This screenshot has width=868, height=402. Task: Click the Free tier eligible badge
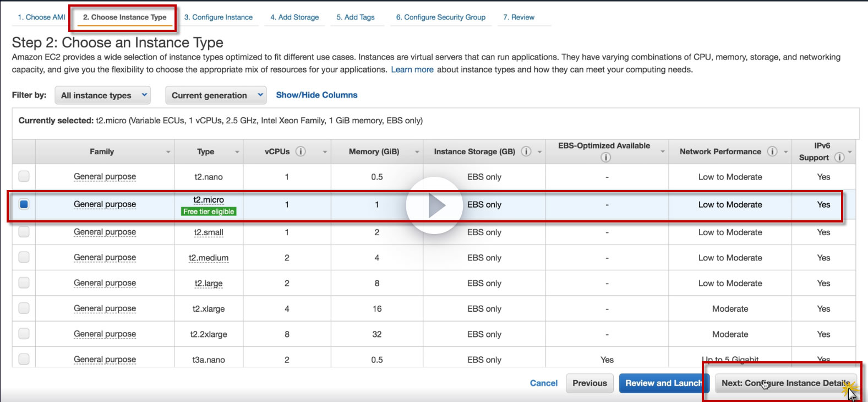pos(209,211)
